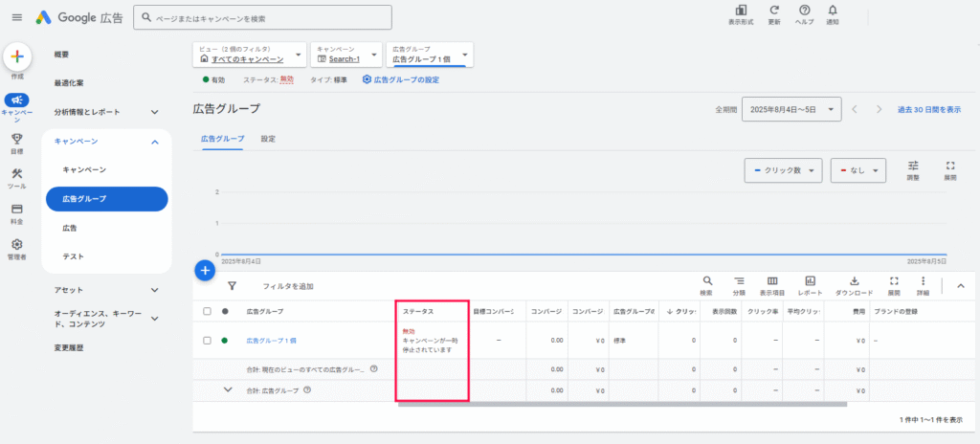Open 広告 in the sidebar
Image resolution: width=980 pixels, height=444 pixels.
(x=69, y=229)
